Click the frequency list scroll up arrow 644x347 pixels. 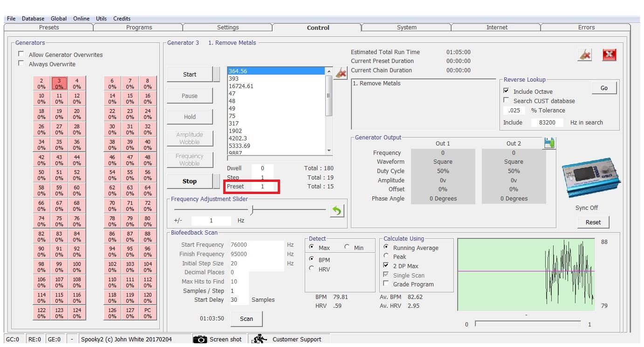(329, 71)
